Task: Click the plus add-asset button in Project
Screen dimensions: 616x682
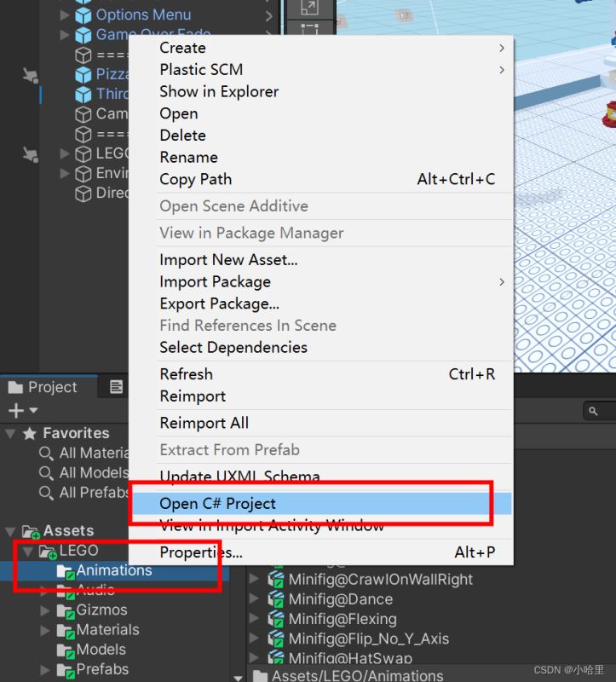Action: tap(14, 411)
